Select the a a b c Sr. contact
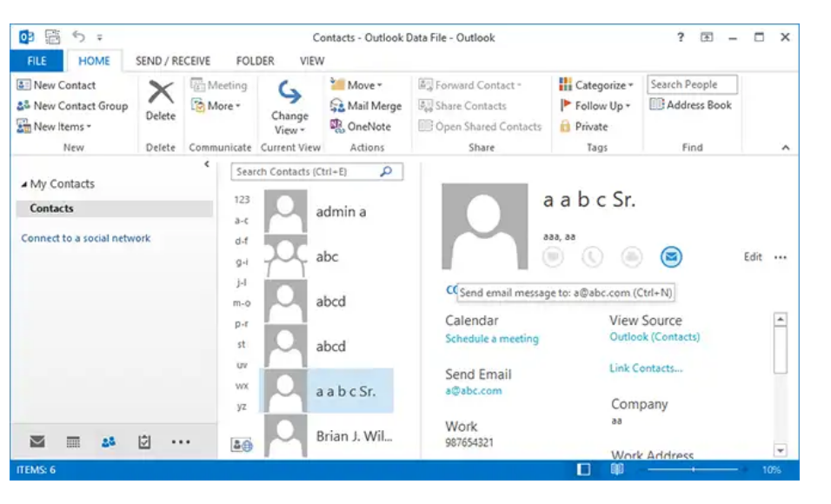The height and width of the screenshot is (504, 831). click(x=327, y=390)
